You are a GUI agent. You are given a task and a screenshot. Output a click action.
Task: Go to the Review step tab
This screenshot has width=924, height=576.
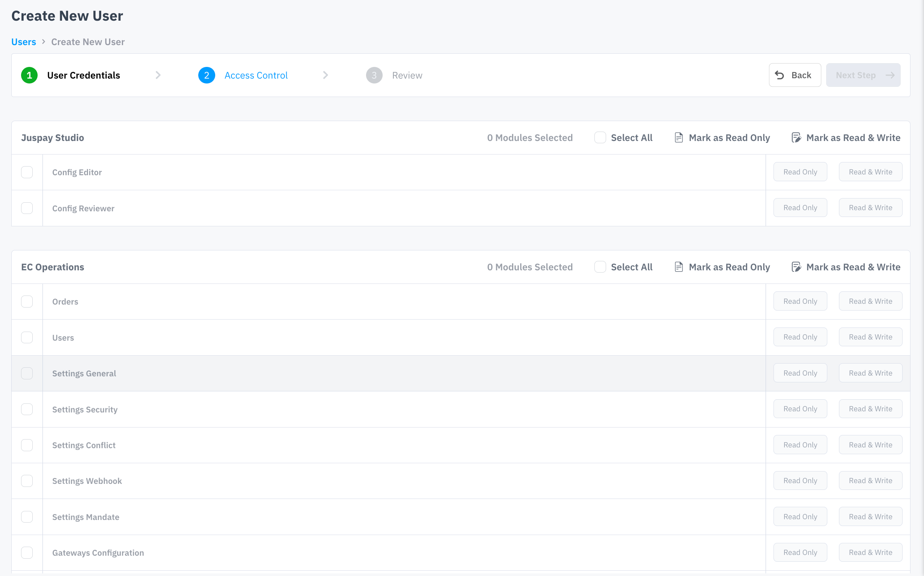[407, 75]
